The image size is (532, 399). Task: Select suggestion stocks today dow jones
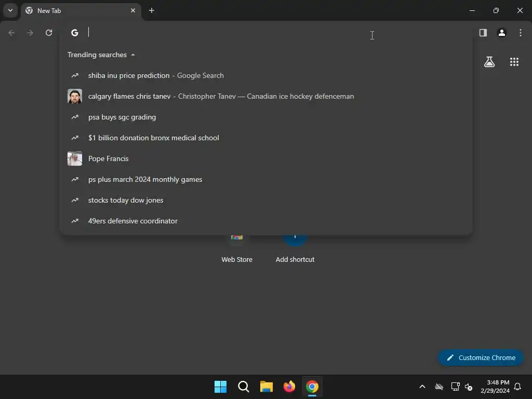(266, 200)
